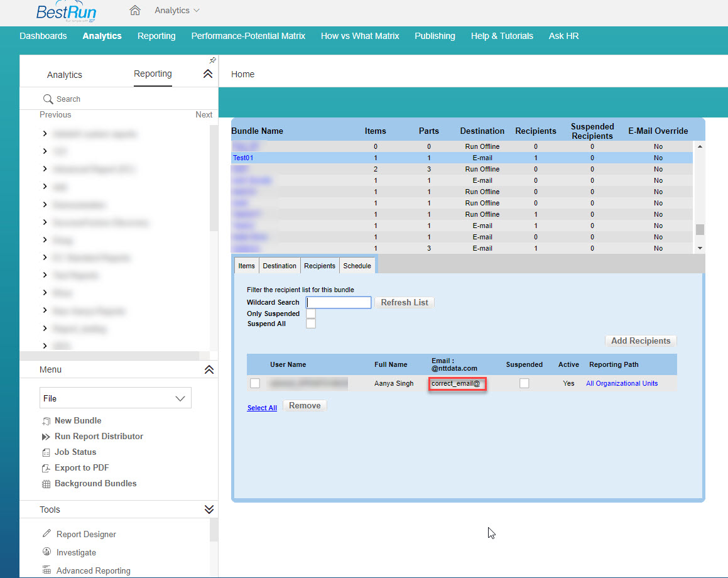Viewport: 728px width, 578px height.
Task: Expand the third report tree folder
Action: [45, 169]
